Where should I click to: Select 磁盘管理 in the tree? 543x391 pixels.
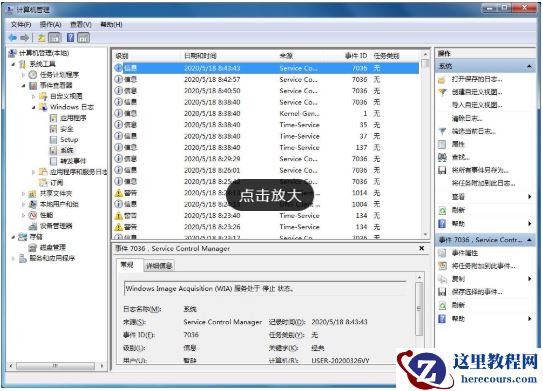point(53,247)
